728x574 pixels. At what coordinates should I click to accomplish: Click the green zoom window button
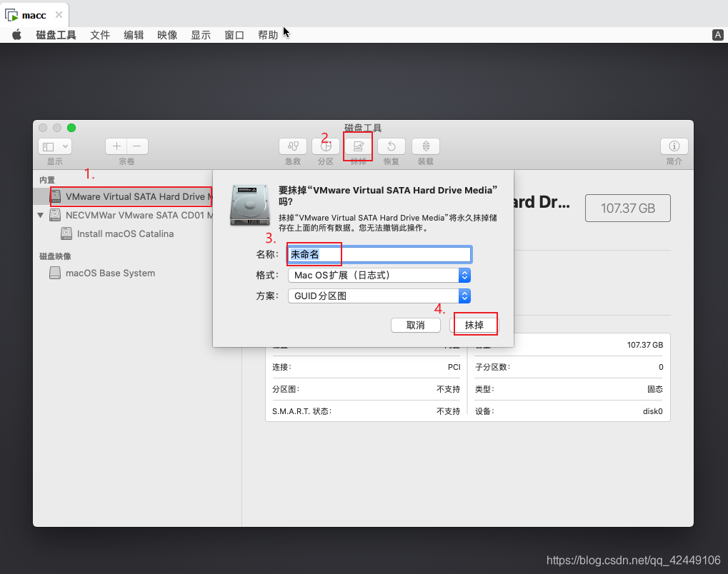point(71,128)
